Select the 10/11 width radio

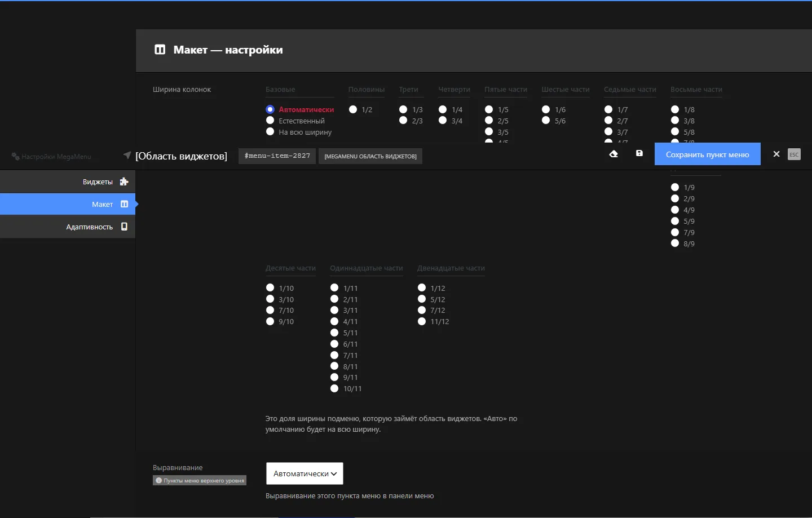pos(334,388)
